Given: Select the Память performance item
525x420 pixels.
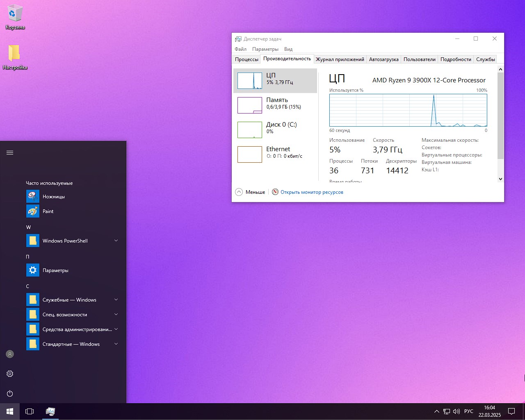Looking at the screenshot, I should 275,105.
